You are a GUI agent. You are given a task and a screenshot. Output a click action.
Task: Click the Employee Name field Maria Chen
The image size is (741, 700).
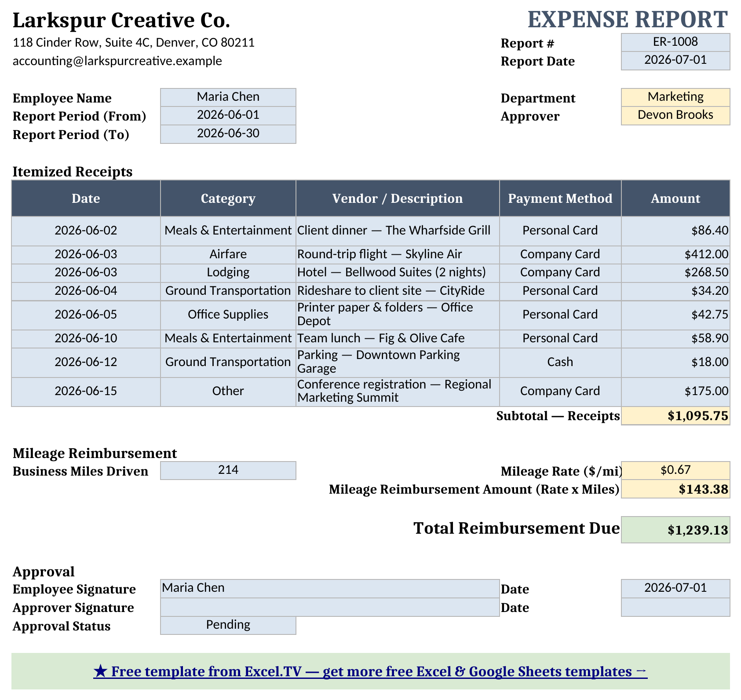tap(228, 97)
